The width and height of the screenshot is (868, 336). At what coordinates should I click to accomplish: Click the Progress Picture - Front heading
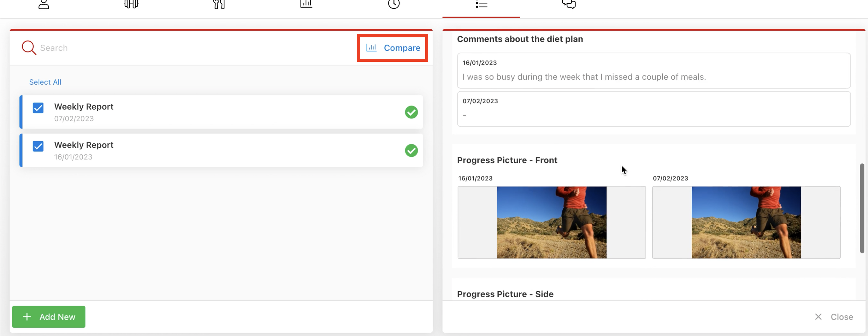pos(507,160)
